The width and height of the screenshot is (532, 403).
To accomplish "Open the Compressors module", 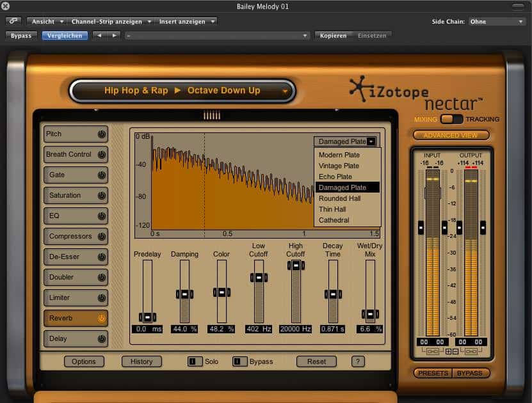I will pyautogui.click(x=76, y=236).
